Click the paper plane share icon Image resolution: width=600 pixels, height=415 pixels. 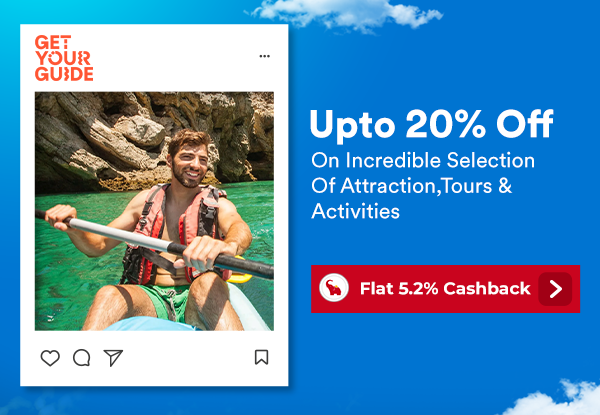point(113,358)
